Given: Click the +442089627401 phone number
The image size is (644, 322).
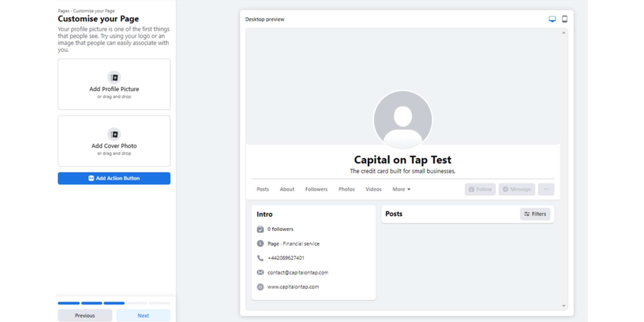Looking at the screenshot, I should click(x=286, y=258).
